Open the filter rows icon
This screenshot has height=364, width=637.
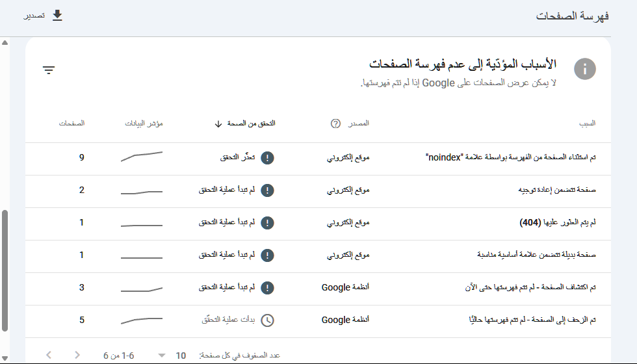coord(49,70)
